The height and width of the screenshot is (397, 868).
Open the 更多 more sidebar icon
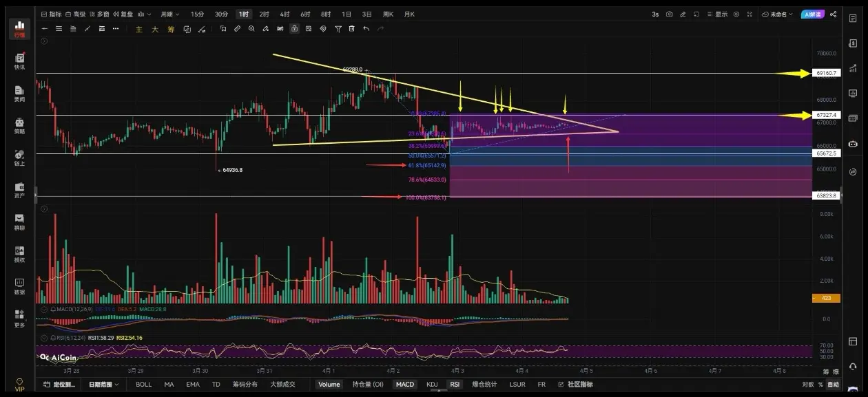[x=19, y=318]
